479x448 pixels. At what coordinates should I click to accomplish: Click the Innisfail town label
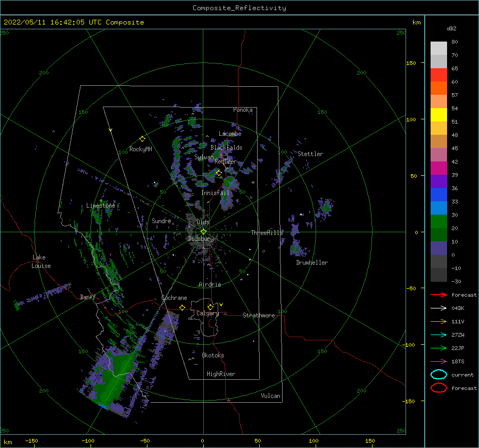click(215, 193)
